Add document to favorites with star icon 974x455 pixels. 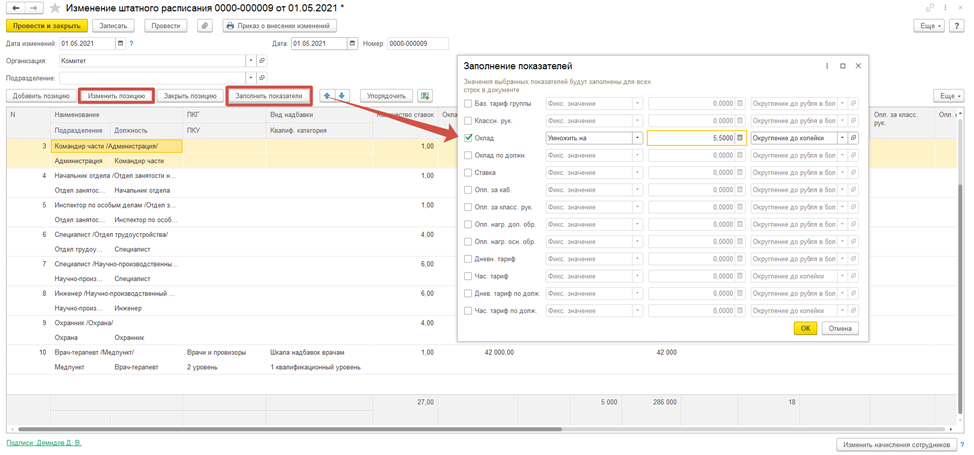[55, 8]
